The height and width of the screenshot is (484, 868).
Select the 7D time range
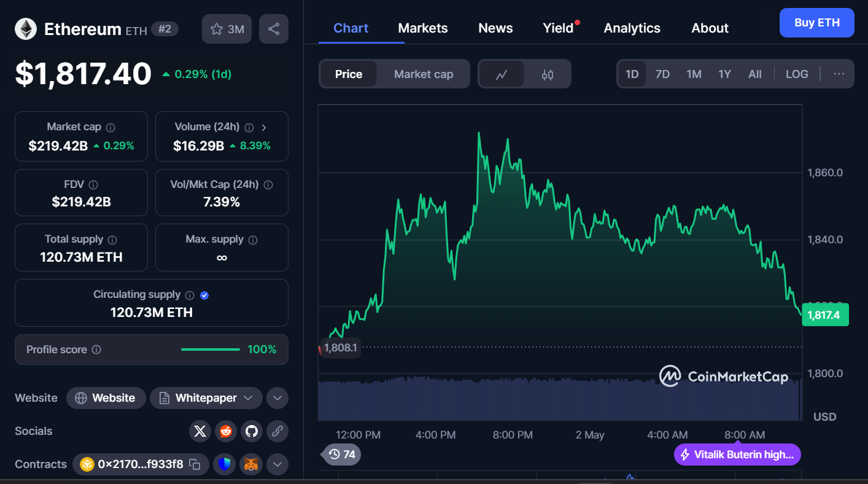[x=662, y=74]
